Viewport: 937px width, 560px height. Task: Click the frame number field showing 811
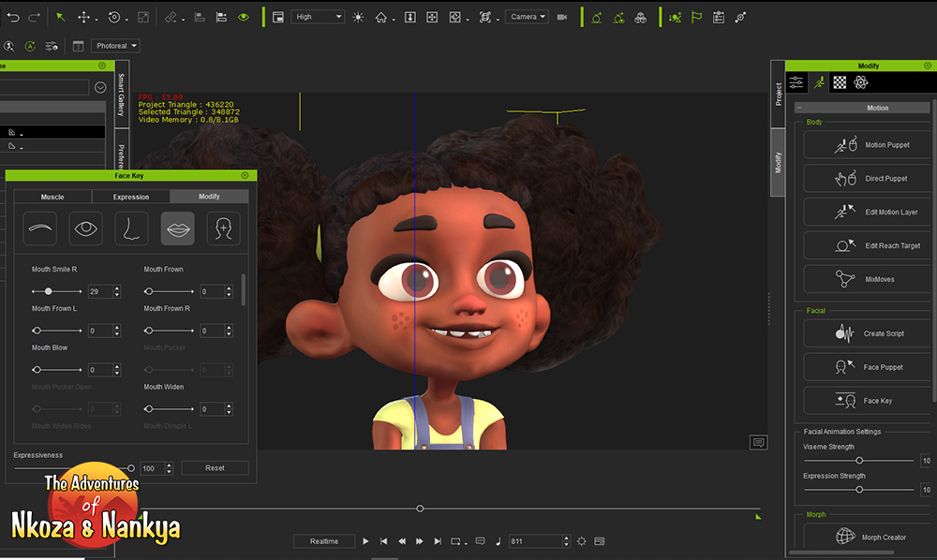click(x=536, y=541)
